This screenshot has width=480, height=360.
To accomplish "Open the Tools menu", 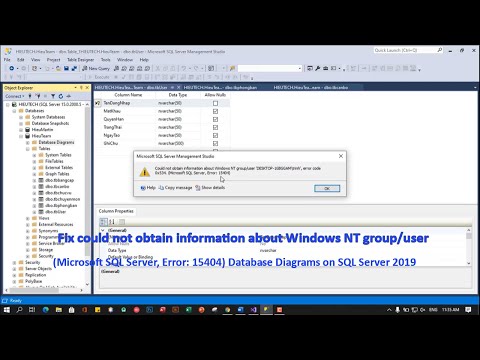I will click(x=105, y=60).
